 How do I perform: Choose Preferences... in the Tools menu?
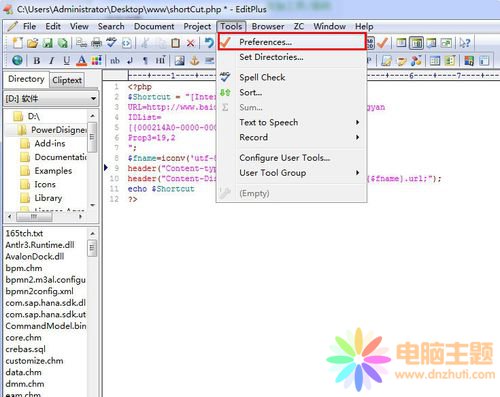click(292, 42)
